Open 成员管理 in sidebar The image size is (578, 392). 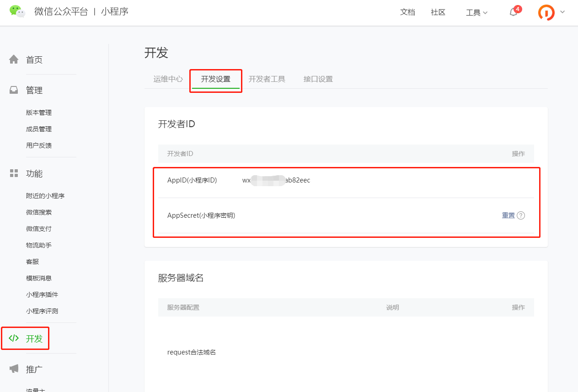tap(39, 129)
